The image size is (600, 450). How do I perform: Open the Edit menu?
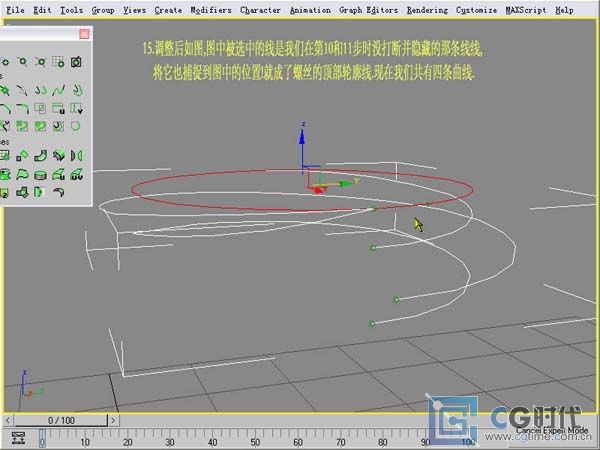coord(42,10)
